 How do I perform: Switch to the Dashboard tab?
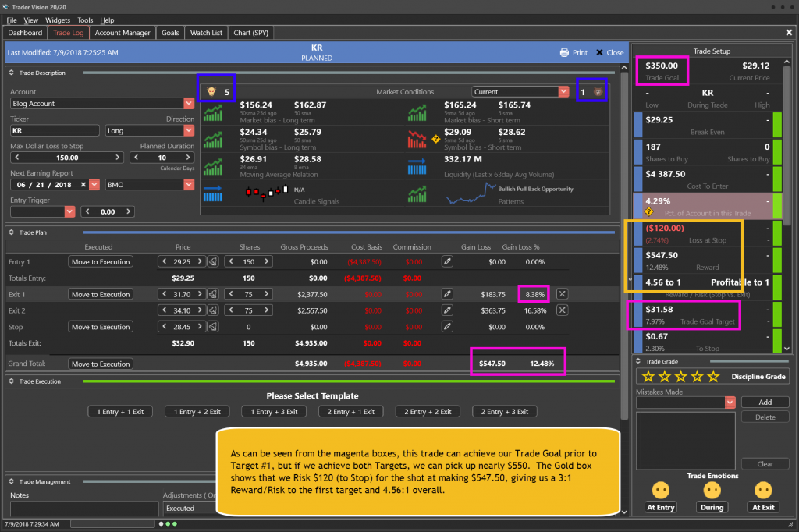[x=25, y=33]
